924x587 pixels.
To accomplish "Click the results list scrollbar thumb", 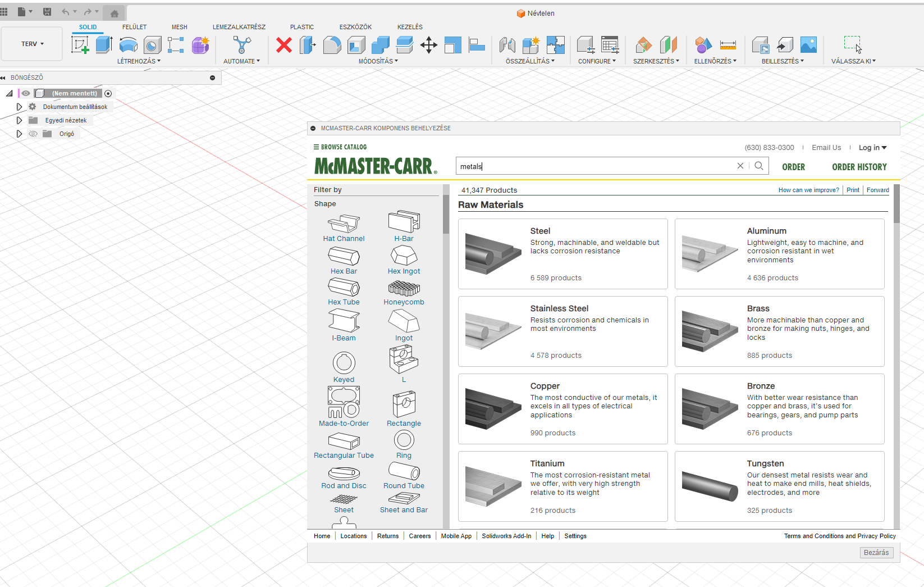I will tap(896, 203).
